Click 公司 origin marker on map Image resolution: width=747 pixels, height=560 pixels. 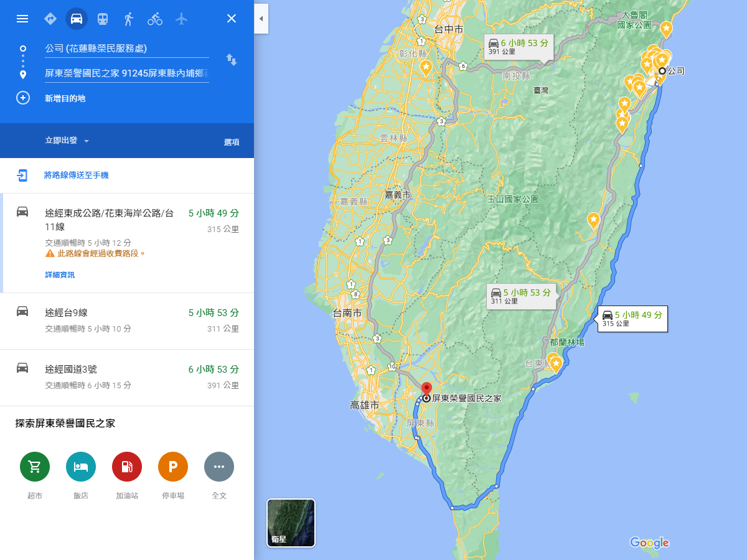pos(662,71)
